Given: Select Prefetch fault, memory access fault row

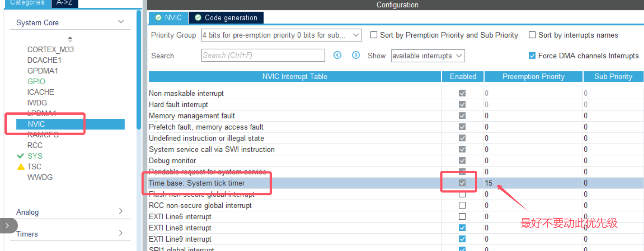Looking at the screenshot, I should click(396, 127).
